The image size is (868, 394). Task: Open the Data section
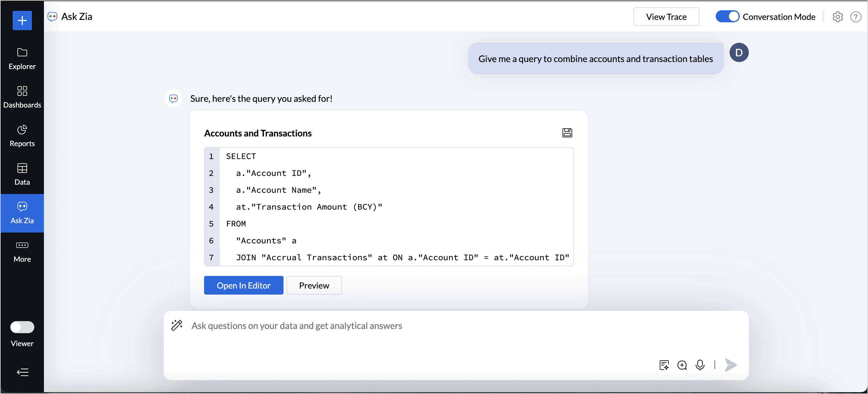coord(22,174)
